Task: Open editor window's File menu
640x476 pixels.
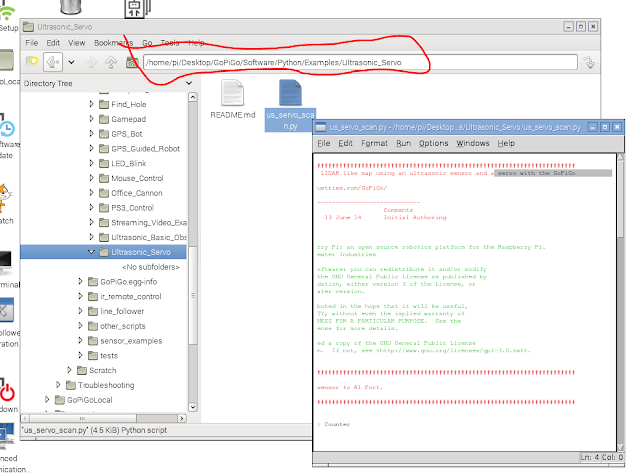Action: click(x=324, y=143)
